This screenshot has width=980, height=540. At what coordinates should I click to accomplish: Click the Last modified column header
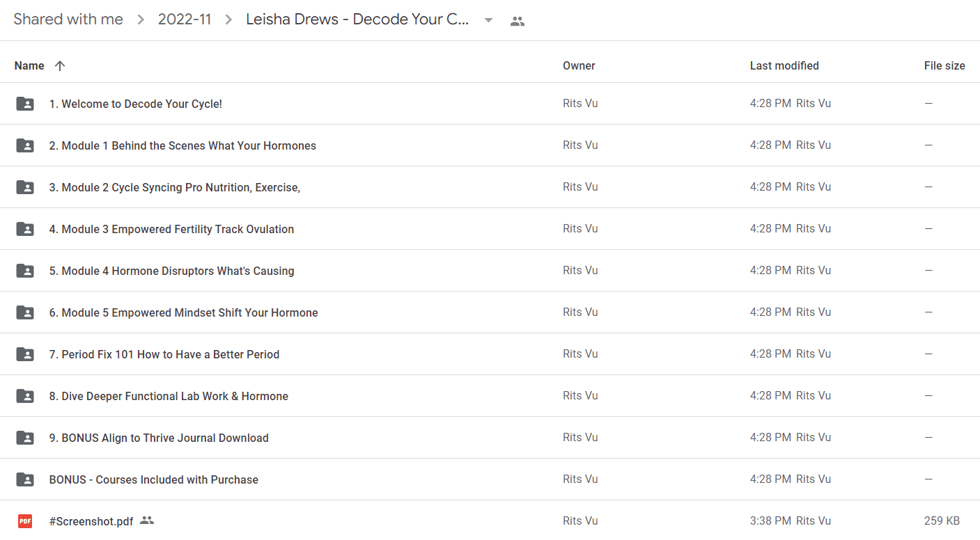[x=784, y=65]
